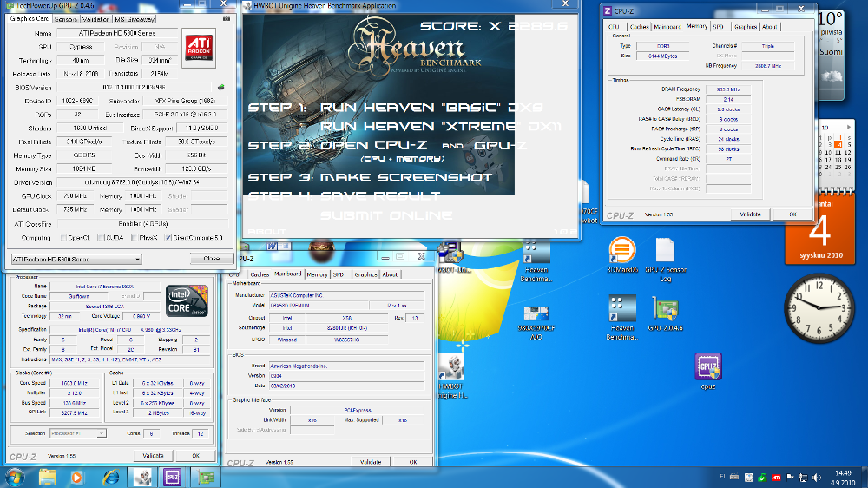Screen dimensions: 868x488
Task: Click Validate in the CPU-Z memory window
Action: pos(750,214)
